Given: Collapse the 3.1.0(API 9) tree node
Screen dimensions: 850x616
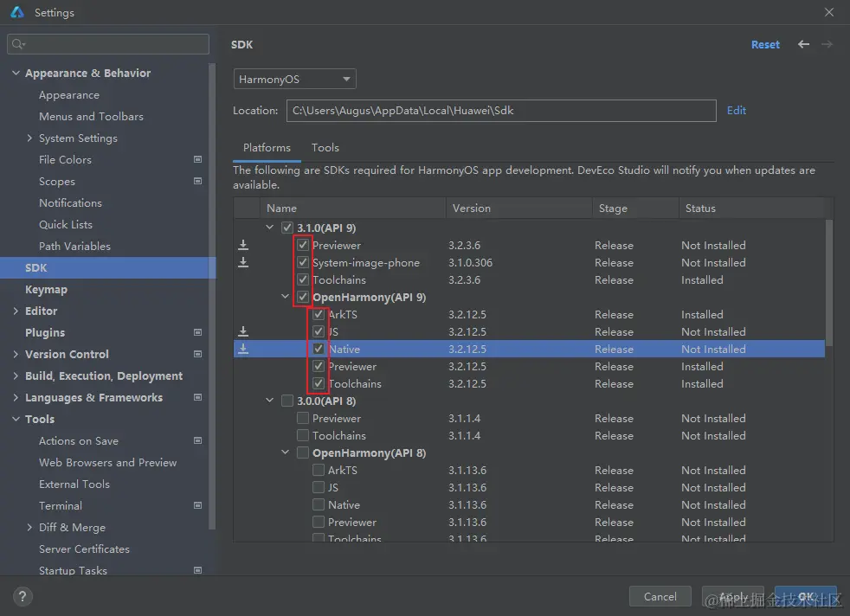Looking at the screenshot, I should point(269,228).
